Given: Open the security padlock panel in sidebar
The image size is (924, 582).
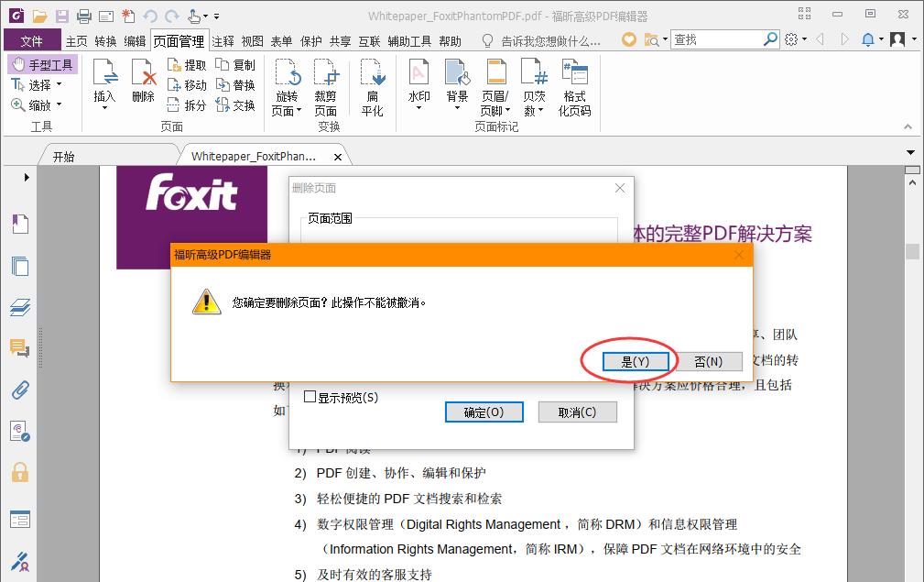Looking at the screenshot, I should [20, 472].
